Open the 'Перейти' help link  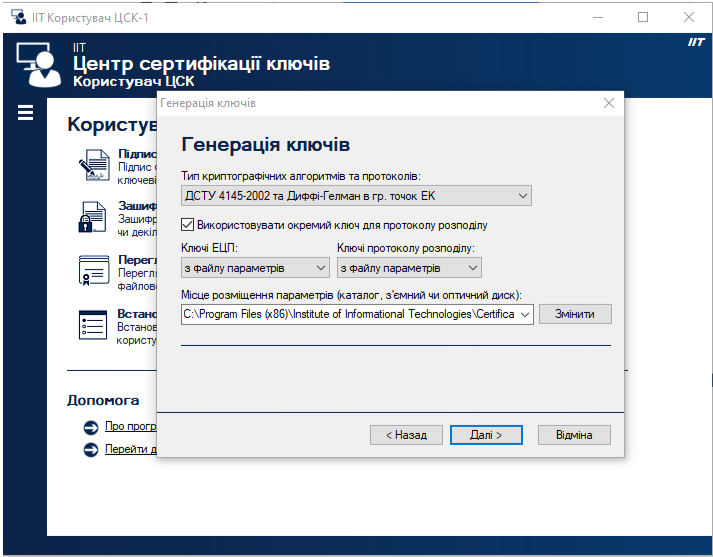pyautogui.click(x=131, y=449)
